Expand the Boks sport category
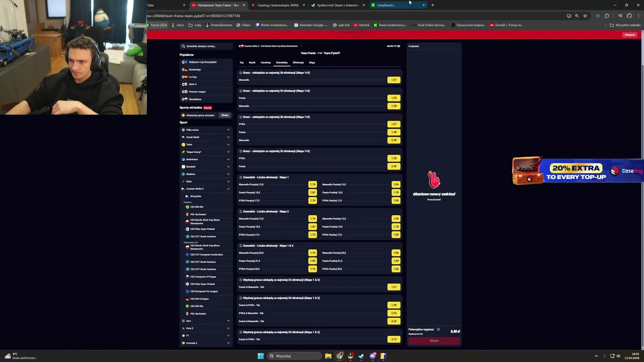Viewport: 644px width, 362px height. click(206, 182)
